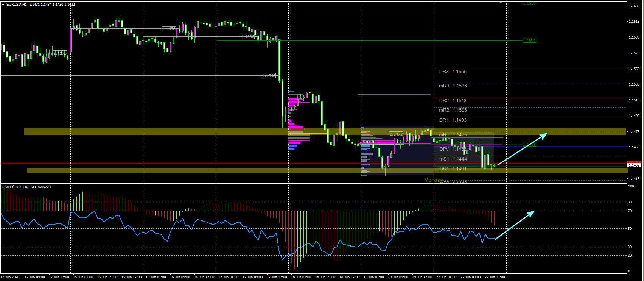
Task: Click the mR2 1.1506 pivot label
Action: coord(453,110)
